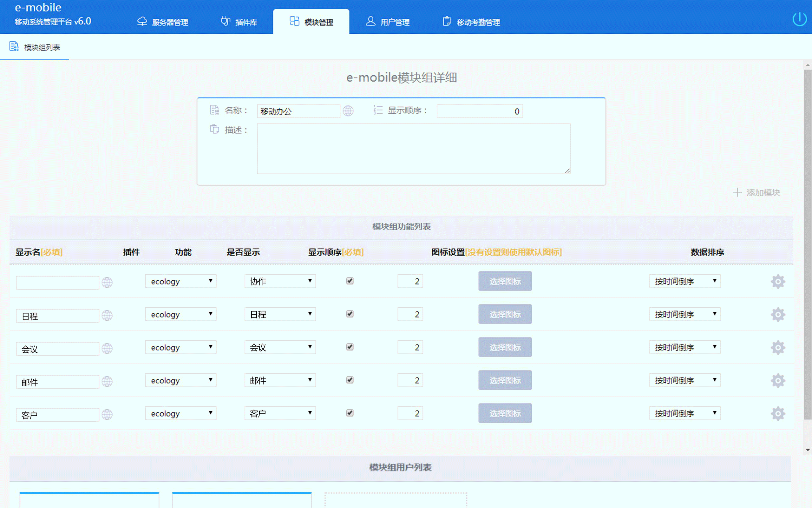Image resolution: width=812 pixels, height=508 pixels.
Task: Switch to 模块组列表 sub-tab
Action: 35,47
